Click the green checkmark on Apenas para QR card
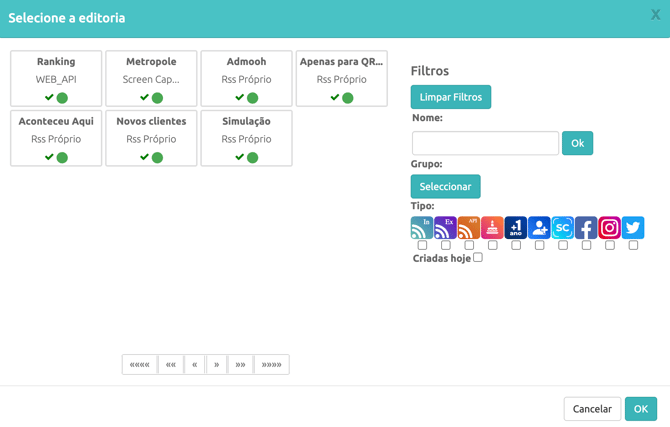The image size is (670, 427). click(335, 97)
